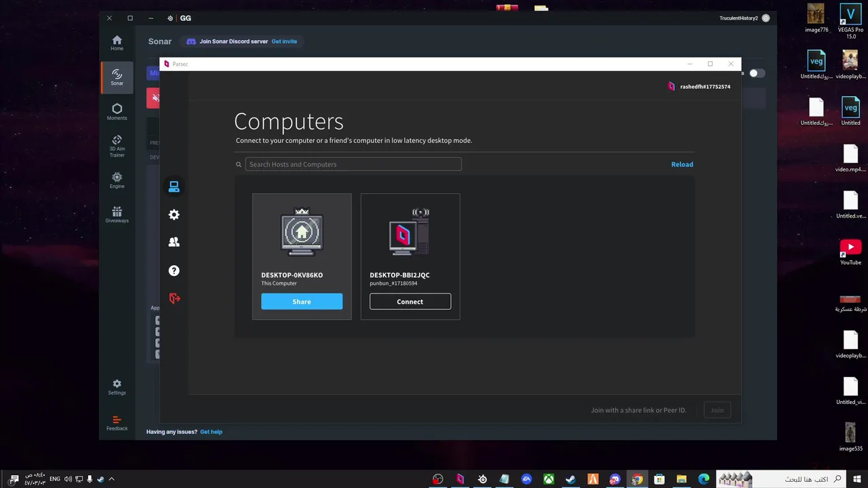Open 3D Aim Trainer in GG sidebar

pyautogui.click(x=117, y=146)
